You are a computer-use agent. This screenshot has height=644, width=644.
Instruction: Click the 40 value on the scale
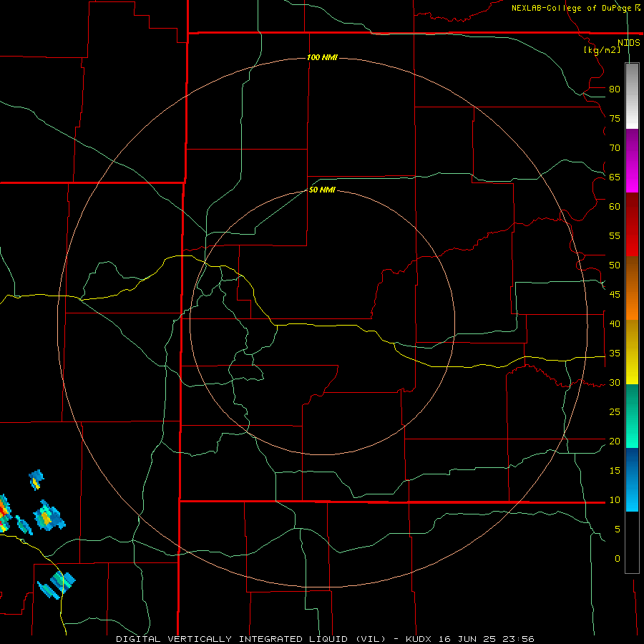click(615, 324)
